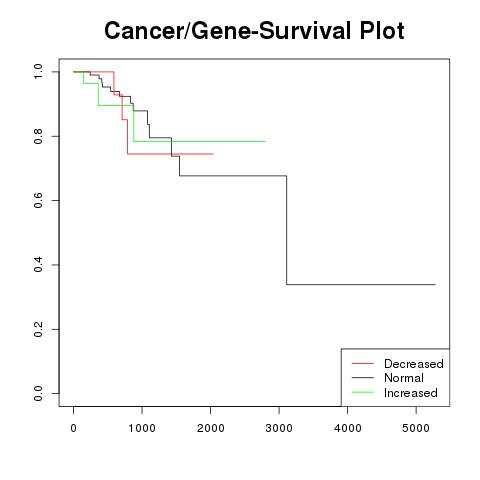Click the Normal curve's final plateau near 0.34
This screenshot has width=480, height=480.
361,284
